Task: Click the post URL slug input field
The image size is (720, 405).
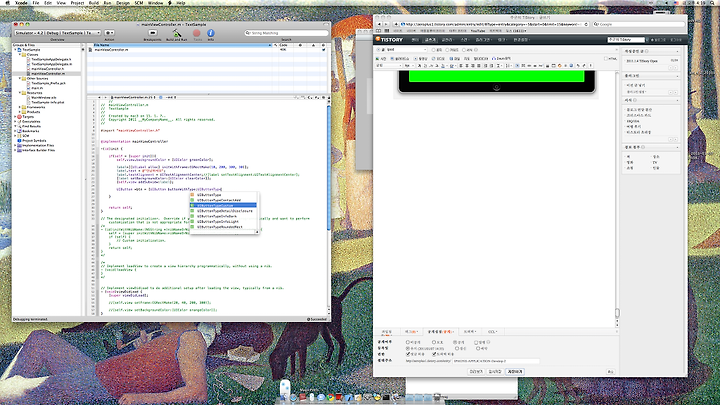Action: (496, 361)
